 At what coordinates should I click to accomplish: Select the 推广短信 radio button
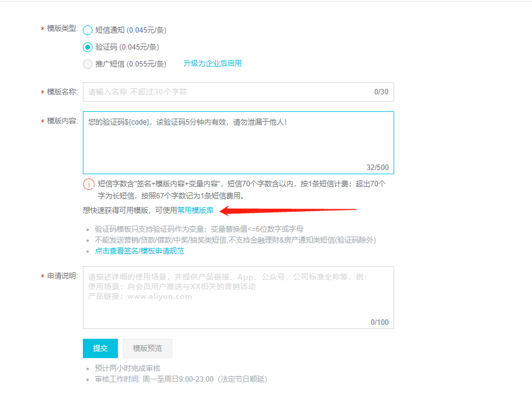tap(88, 64)
